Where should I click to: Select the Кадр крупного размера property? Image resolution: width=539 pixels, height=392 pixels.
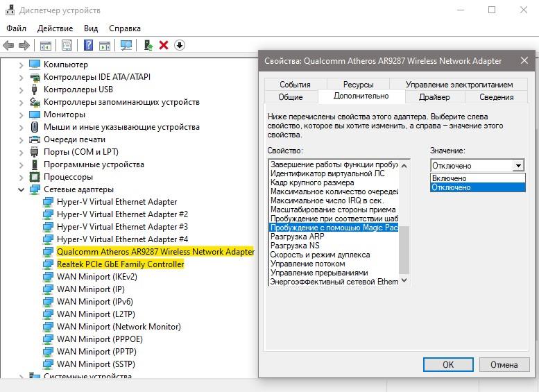312,182
